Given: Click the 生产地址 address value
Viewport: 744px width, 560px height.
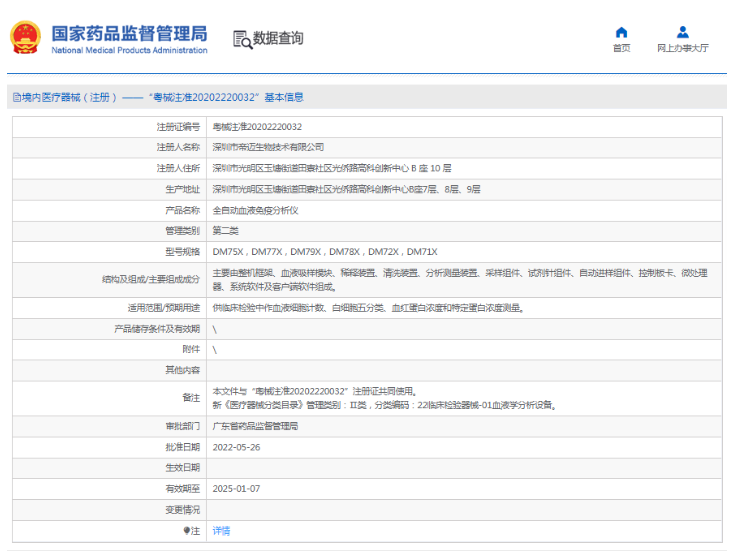Looking at the screenshot, I should (346, 189).
